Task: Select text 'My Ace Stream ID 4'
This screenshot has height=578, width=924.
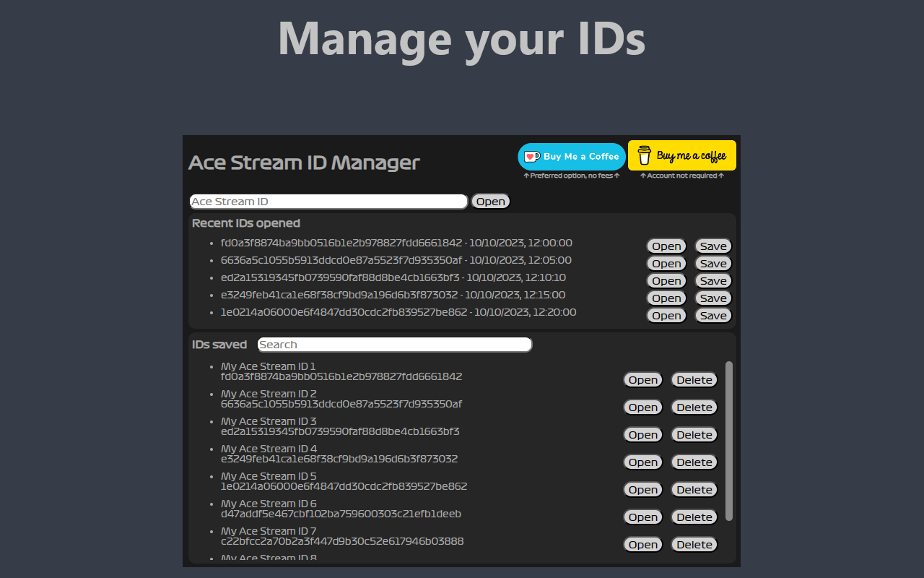Action: pyautogui.click(x=269, y=449)
